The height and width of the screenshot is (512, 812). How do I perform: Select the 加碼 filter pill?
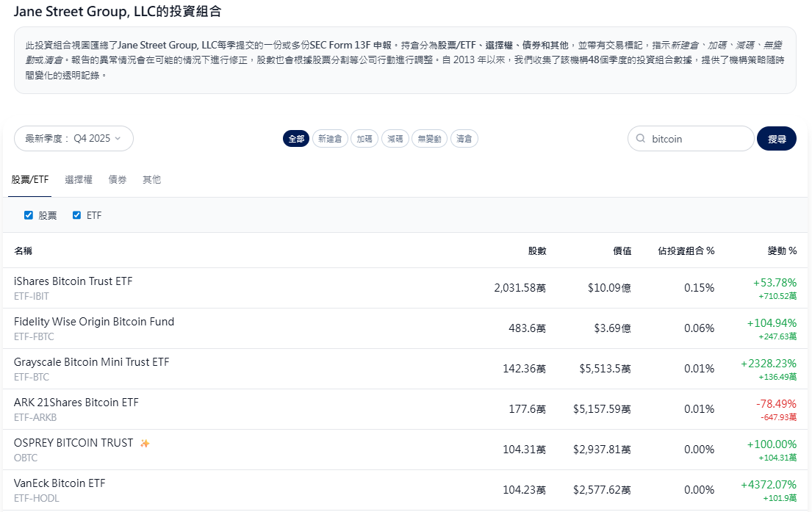click(364, 139)
